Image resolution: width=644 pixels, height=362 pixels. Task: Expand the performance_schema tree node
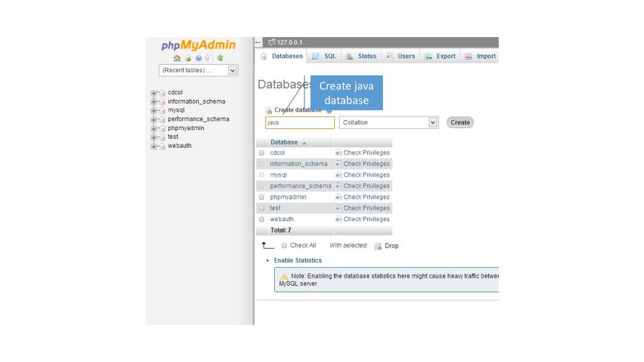click(153, 119)
